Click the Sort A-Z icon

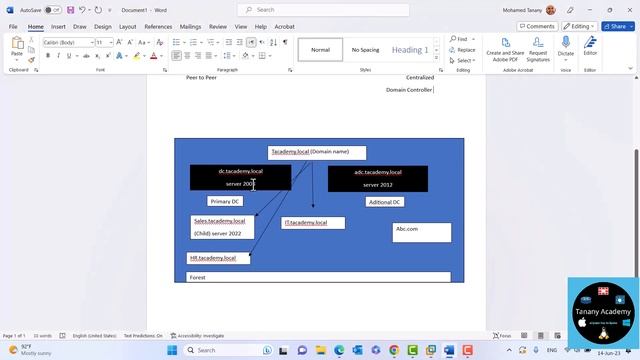click(x=273, y=42)
